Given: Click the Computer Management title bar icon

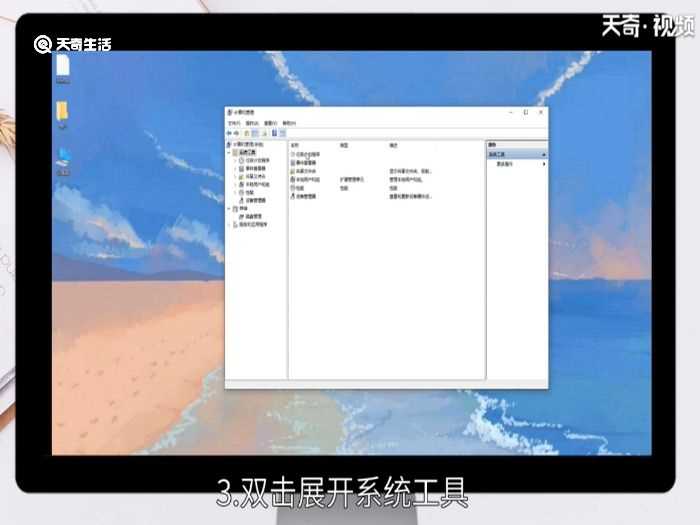Looking at the screenshot, I should point(229,112).
